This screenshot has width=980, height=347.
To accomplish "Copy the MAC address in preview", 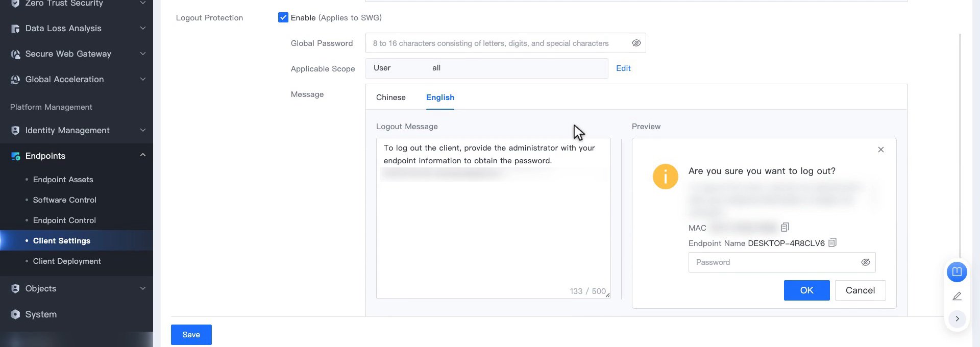I will coord(785,227).
